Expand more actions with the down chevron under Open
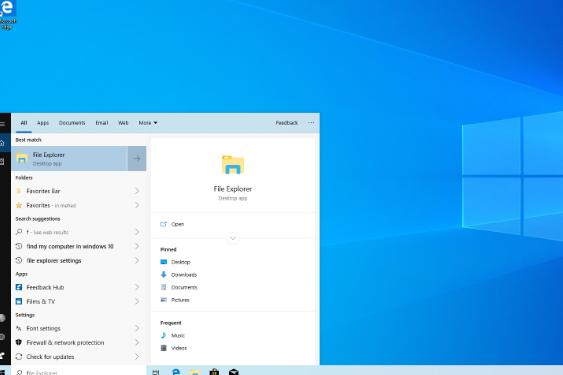563x375 pixels. [x=233, y=238]
